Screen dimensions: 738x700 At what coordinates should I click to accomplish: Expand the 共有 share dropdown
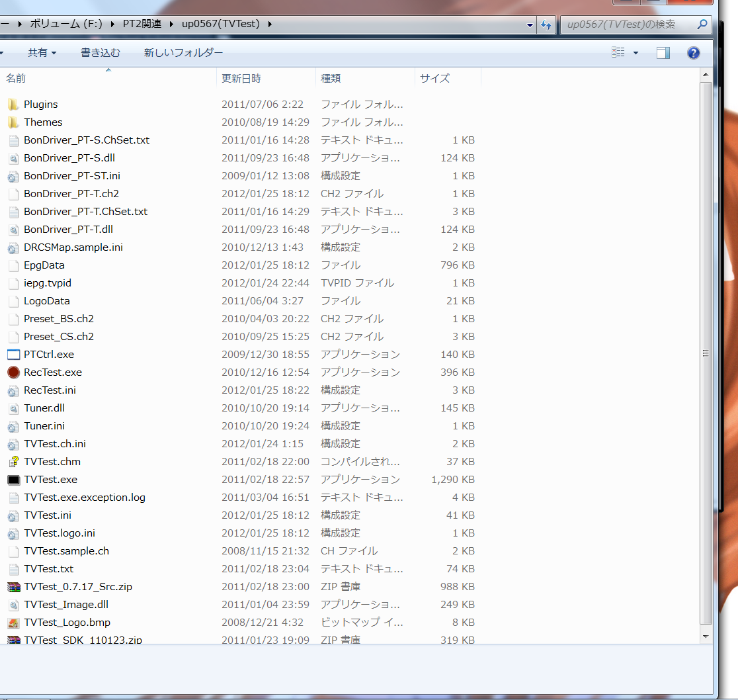[x=54, y=53]
